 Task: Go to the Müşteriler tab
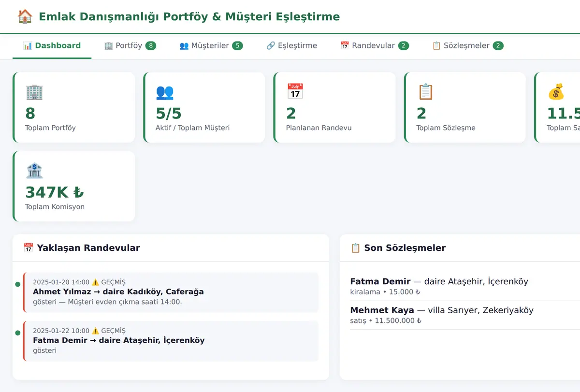[211, 46]
